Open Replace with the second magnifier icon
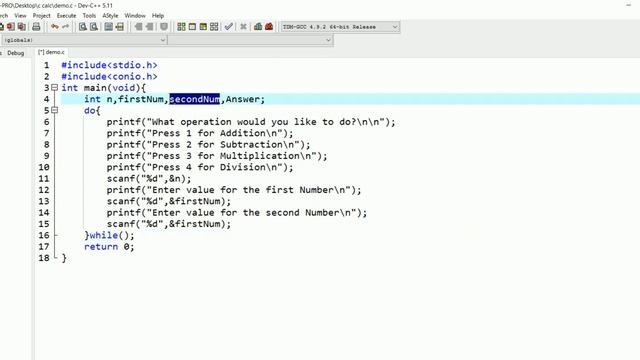 point(94,27)
